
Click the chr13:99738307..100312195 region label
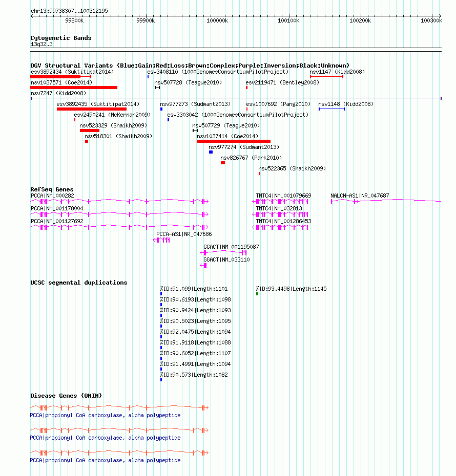pos(69,11)
